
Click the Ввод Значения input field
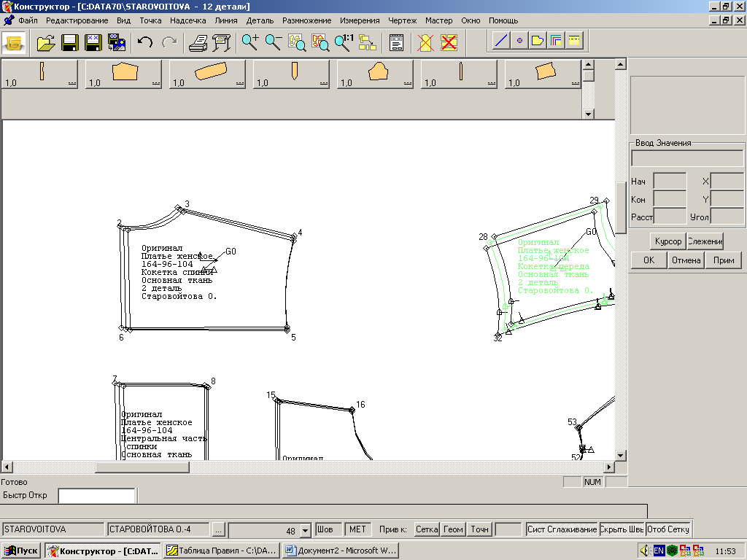[687, 158]
